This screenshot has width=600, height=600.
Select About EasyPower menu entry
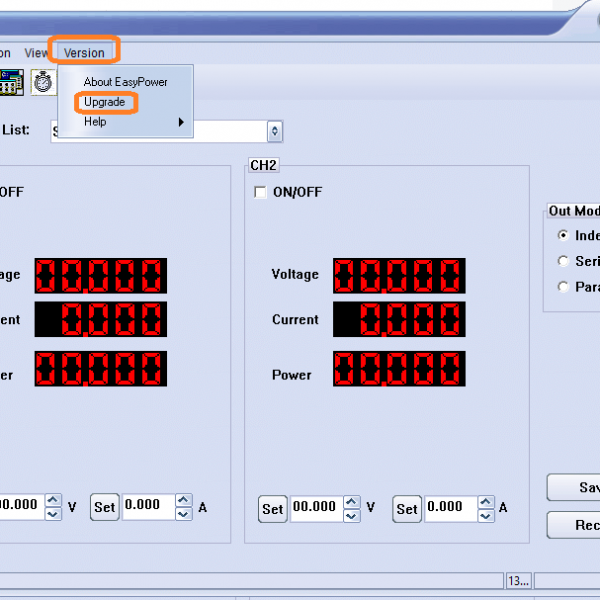125,82
